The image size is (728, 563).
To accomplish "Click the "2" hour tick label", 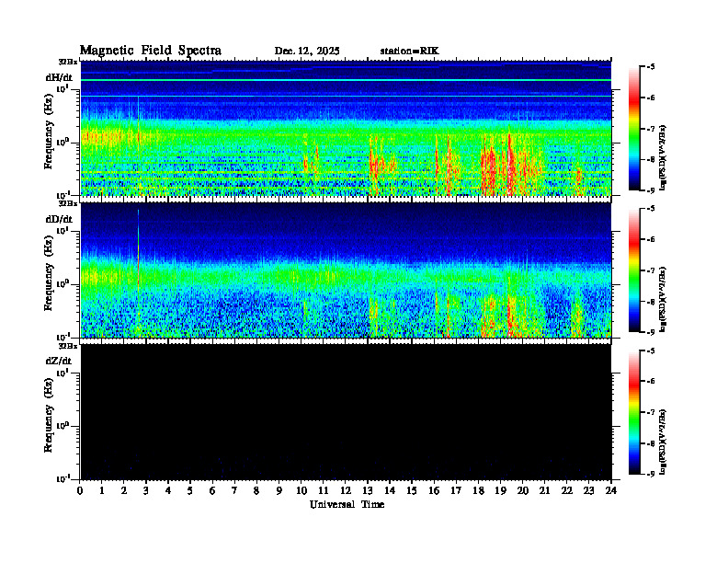I will coord(124,491).
